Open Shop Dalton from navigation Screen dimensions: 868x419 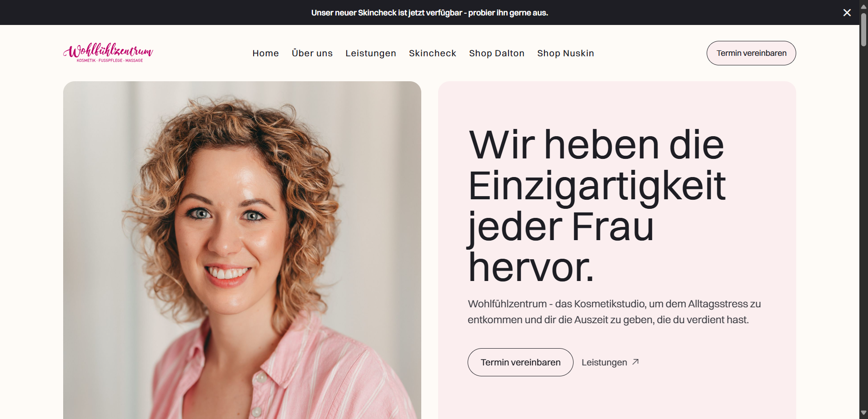point(497,53)
